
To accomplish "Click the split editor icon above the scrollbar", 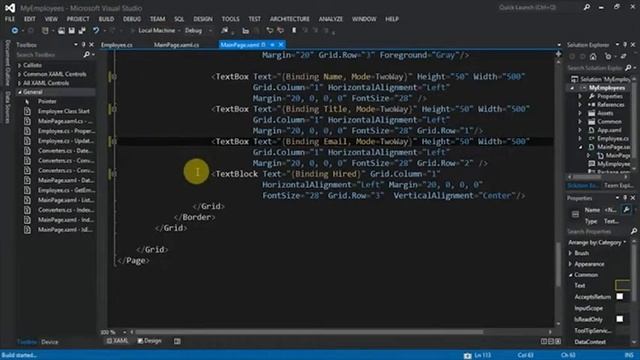I will click(x=558, y=54).
